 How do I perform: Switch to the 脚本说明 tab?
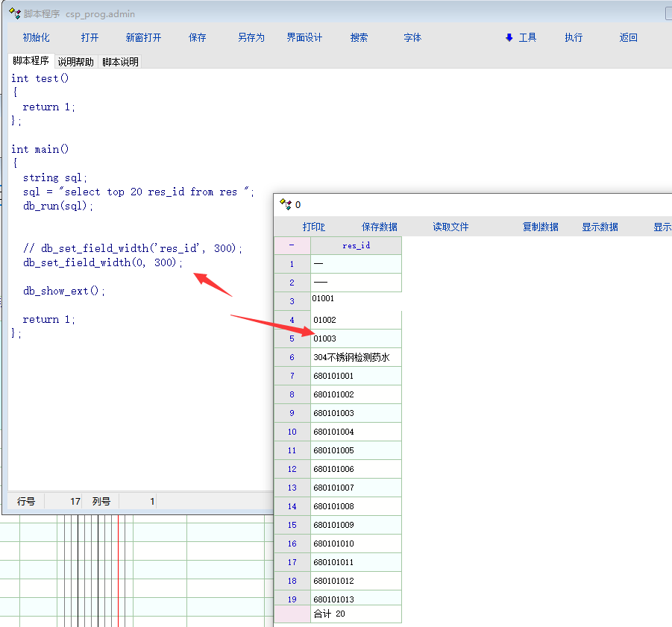(120, 62)
